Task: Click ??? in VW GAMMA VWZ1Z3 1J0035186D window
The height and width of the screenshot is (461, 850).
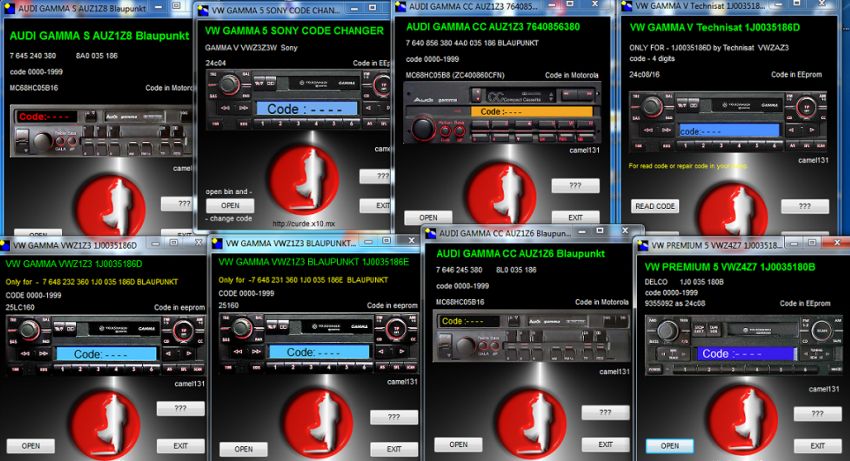Action: (181, 408)
